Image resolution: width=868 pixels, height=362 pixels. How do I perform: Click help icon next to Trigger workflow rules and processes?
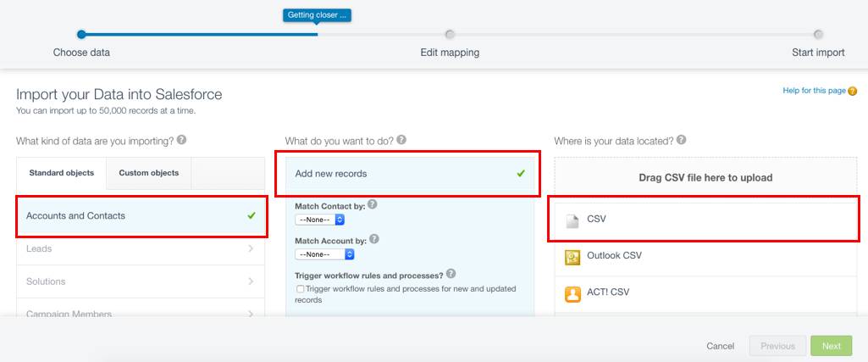pos(451,274)
